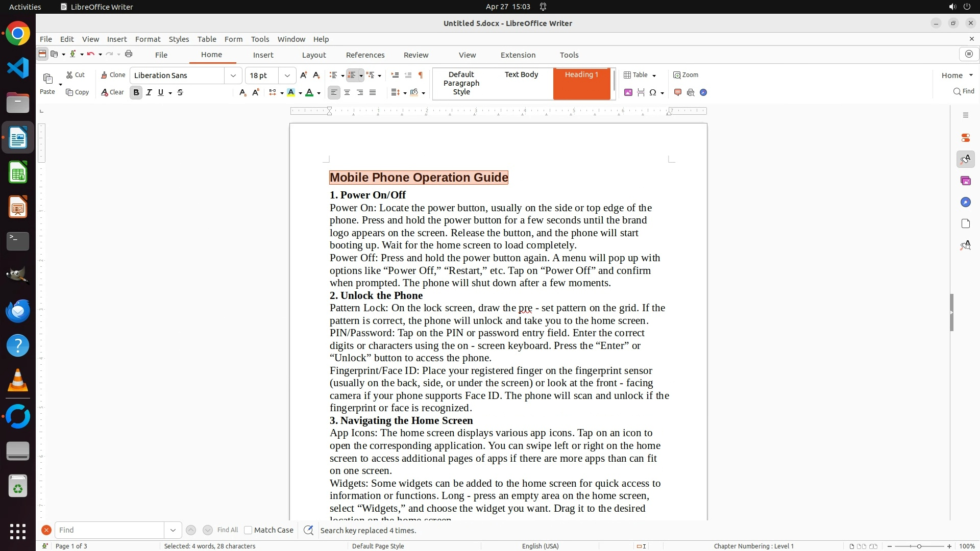The width and height of the screenshot is (980, 551).
Task: Click the Superscript icon
Action: click(x=256, y=92)
